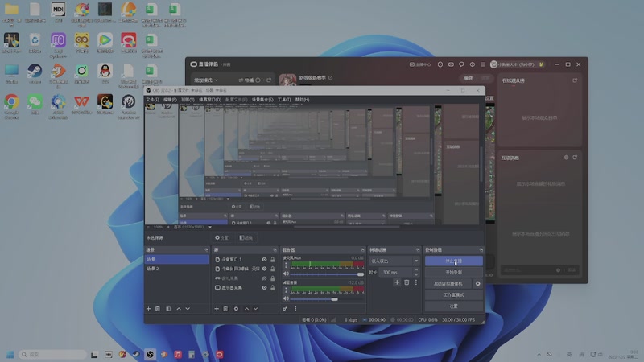The width and height of the screenshot is (644, 362).
Task: Toggle lock on the display capture source
Action: (x=272, y=288)
